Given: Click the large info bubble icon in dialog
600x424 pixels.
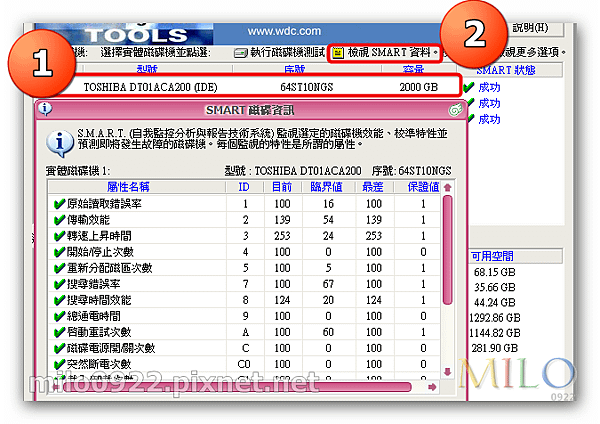Looking at the screenshot, I should point(60,144).
